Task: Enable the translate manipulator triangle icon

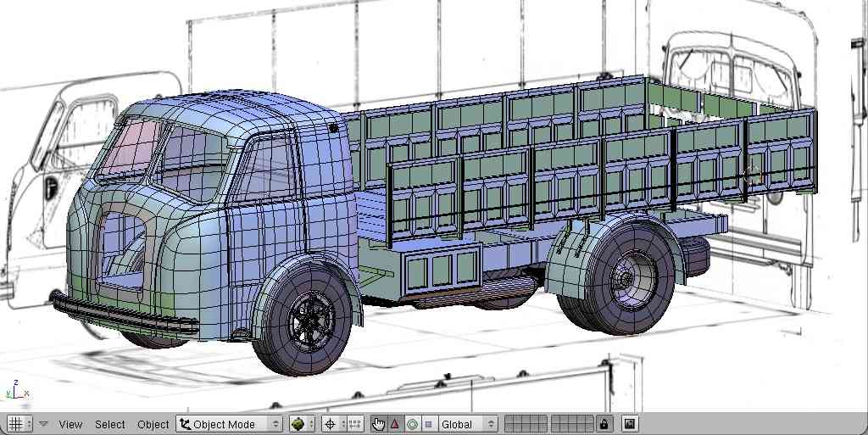Action: click(395, 425)
